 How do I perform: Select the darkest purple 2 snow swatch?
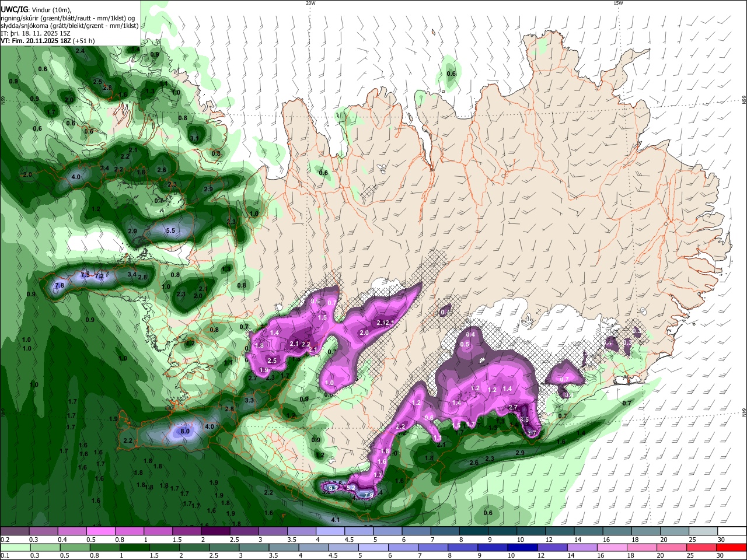pyautogui.click(x=215, y=531)
